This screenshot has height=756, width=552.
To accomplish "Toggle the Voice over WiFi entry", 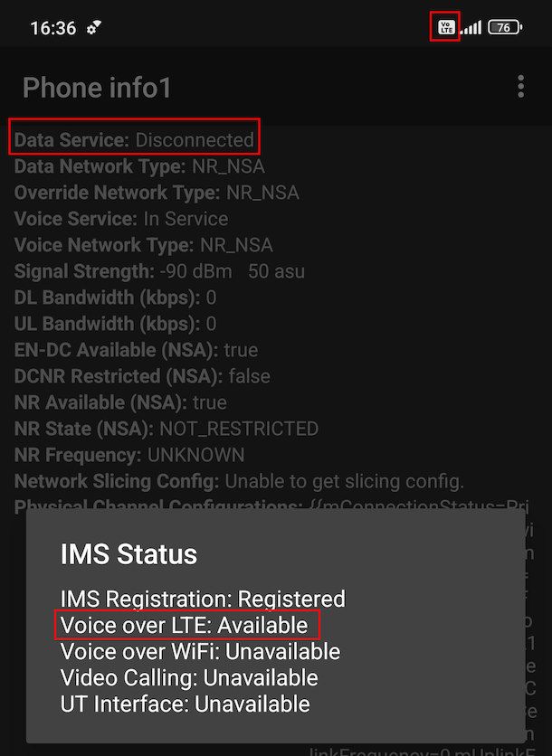I will pyautogui.click(x=199, y=651).
